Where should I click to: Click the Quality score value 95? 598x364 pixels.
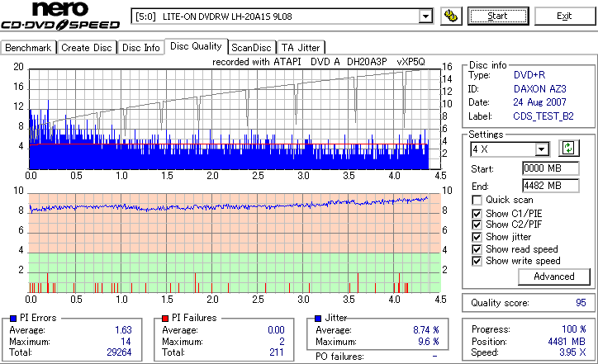coord(581,303)
